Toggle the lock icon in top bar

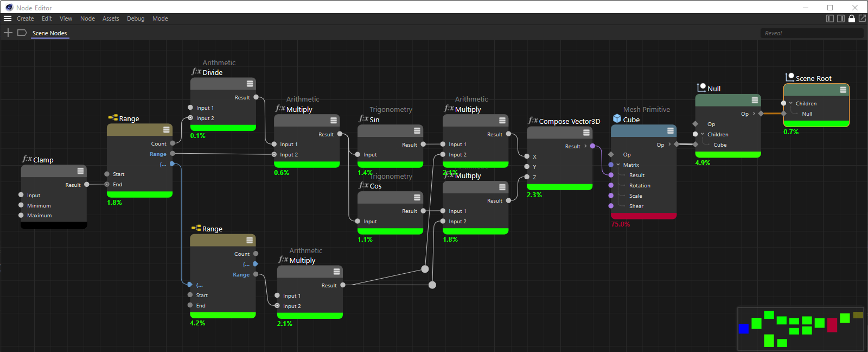click(852, 18)
